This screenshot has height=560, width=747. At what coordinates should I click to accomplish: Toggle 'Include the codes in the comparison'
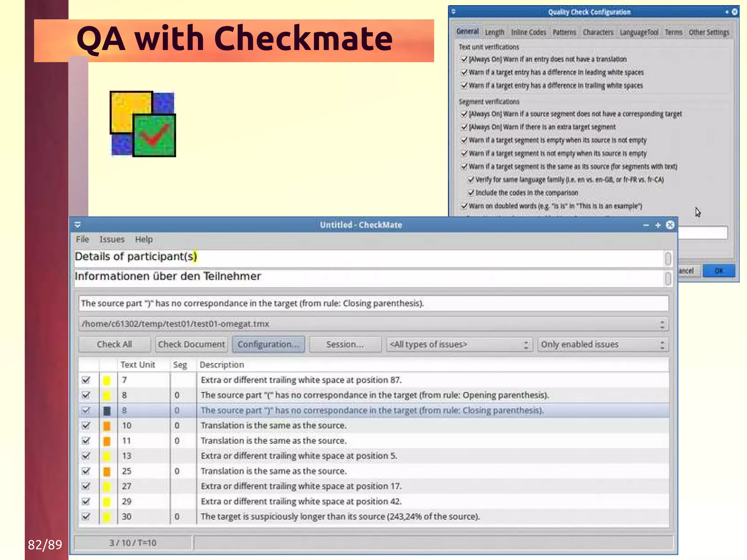471,193
